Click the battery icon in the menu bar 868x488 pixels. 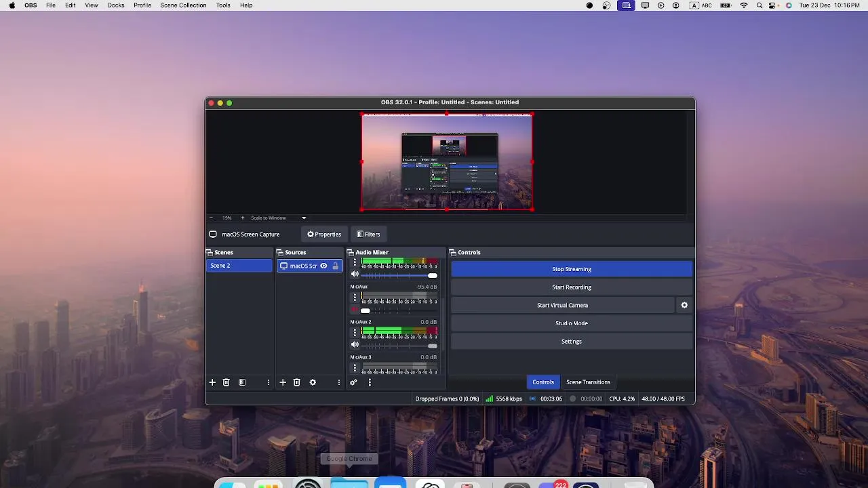coord(726,5)
